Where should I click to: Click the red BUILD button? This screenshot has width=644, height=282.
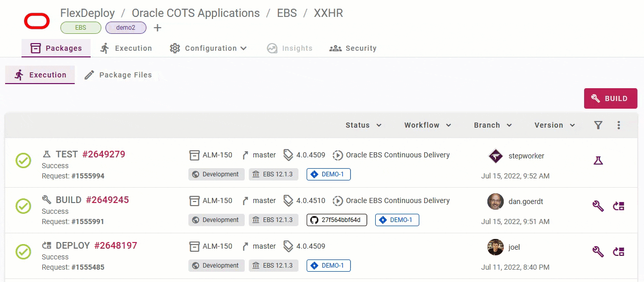pos(611,98)
